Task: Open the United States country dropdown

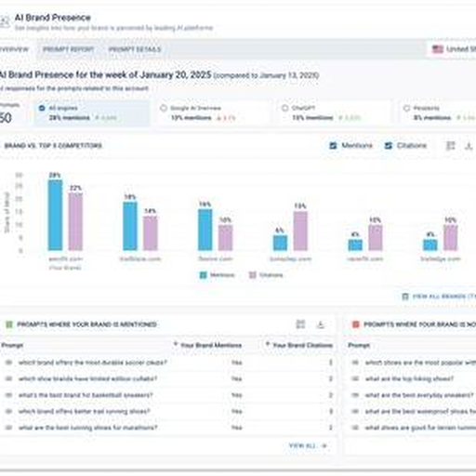Action: (453, 49)
